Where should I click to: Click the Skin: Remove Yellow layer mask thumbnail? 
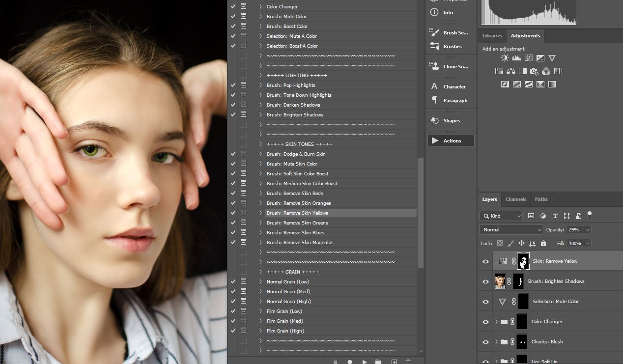click(524, 261)
